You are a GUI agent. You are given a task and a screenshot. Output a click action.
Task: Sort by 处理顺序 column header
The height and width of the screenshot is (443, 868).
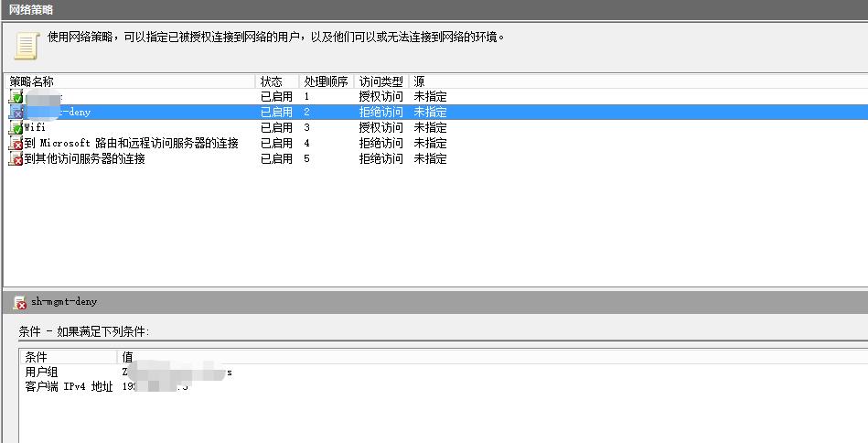(327, 81)
